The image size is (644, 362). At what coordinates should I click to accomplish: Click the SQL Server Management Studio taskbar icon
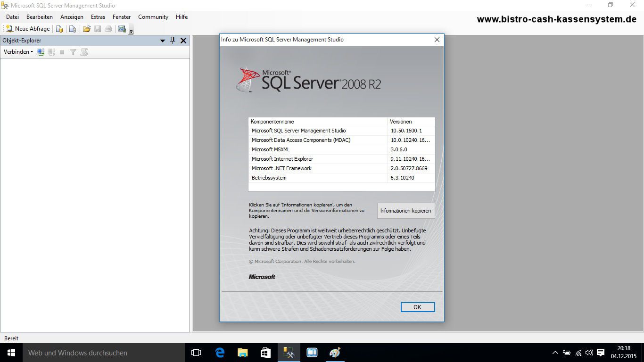point(289,353)
